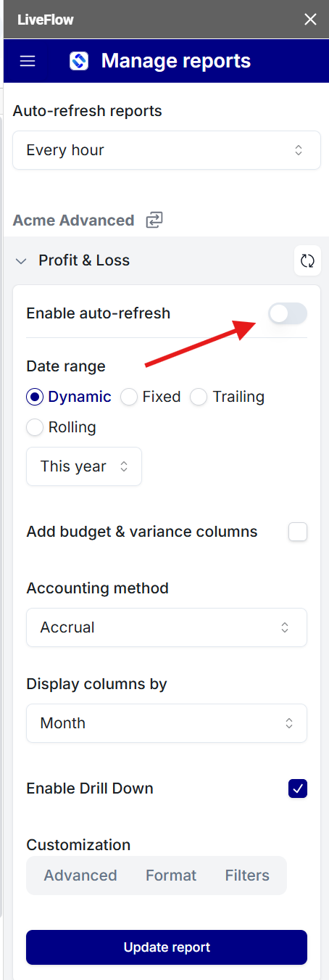Collapse the Profit & Loss section chevron
This screenshot has width=329, height=980.
click(20, 261)
